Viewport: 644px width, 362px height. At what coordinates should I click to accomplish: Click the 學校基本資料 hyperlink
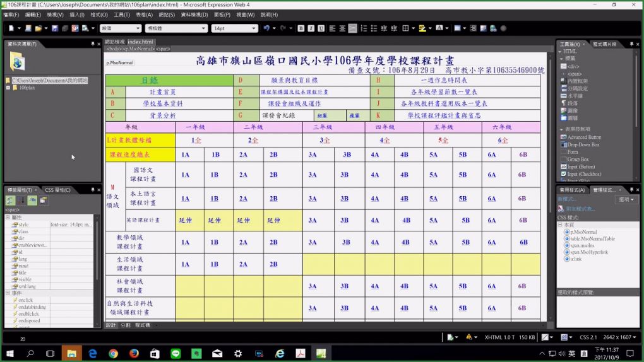click(x=163, y=104)
